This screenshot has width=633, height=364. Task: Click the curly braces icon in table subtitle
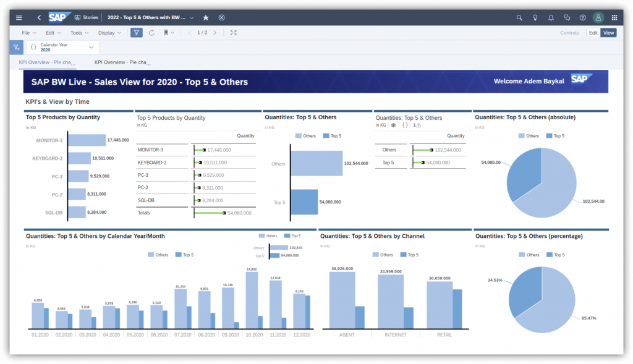pos(405,125)
